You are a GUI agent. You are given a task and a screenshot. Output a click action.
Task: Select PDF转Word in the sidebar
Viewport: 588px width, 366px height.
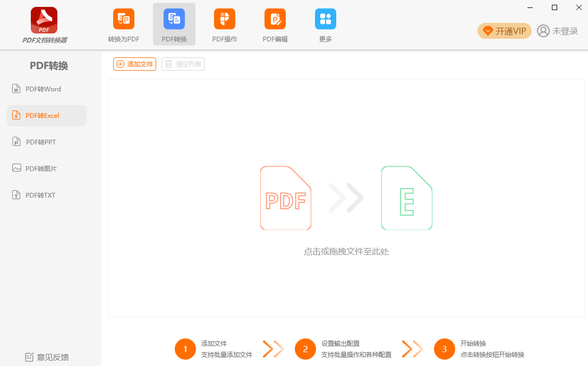coord(47,89)
